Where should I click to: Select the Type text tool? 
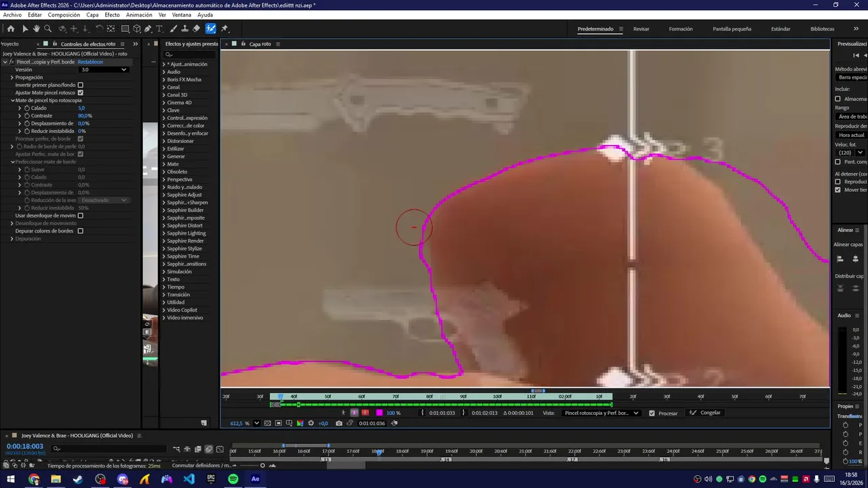(159, 28)
